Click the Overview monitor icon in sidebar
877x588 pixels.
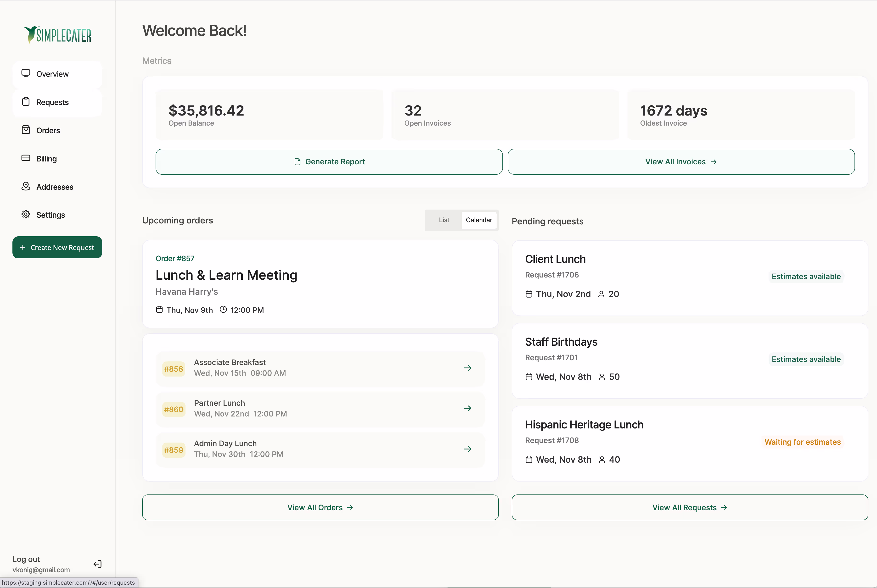26,73
